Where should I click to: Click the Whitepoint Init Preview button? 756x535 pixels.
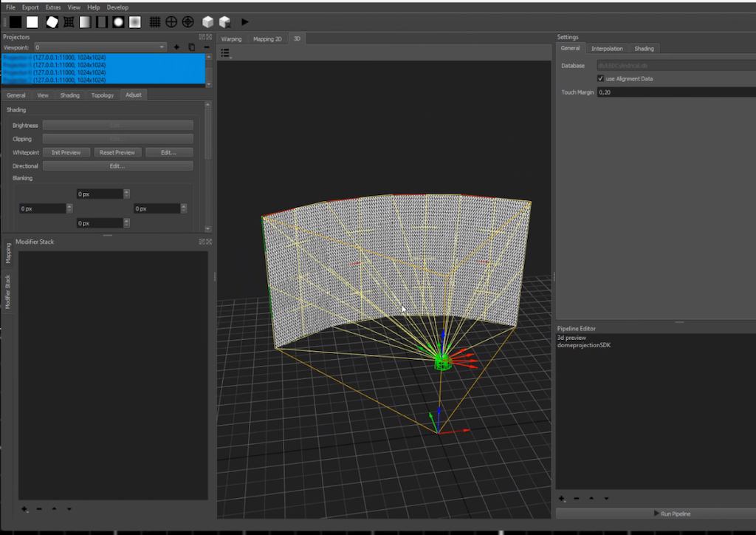pos(66,152)
